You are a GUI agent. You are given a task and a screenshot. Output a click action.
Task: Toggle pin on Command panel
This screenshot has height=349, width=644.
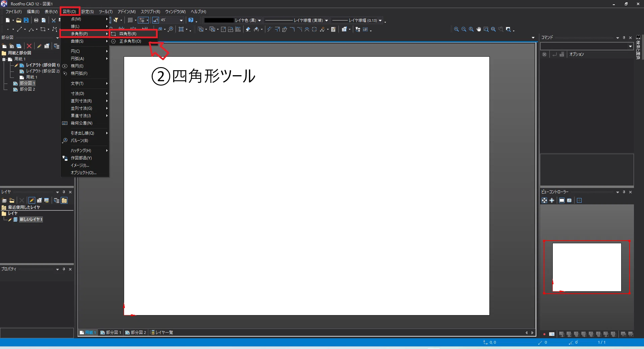pos(624,38)
